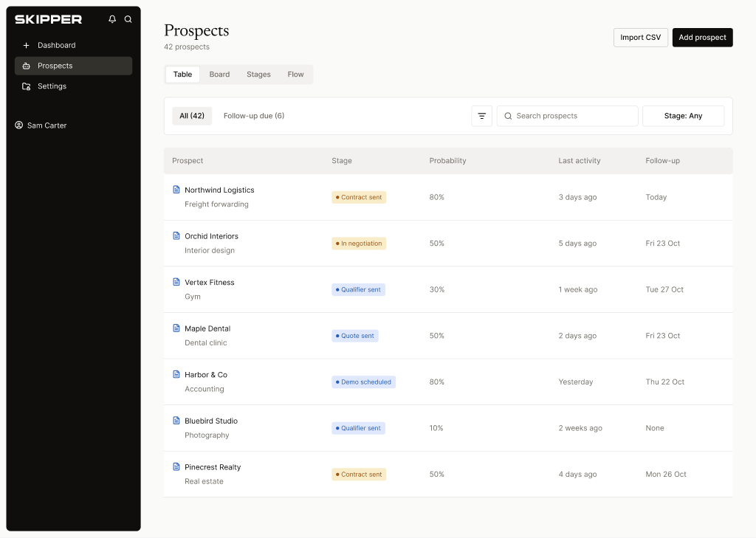Click the 10% probability value
The image size is (756, 538).
pos(436,429)
